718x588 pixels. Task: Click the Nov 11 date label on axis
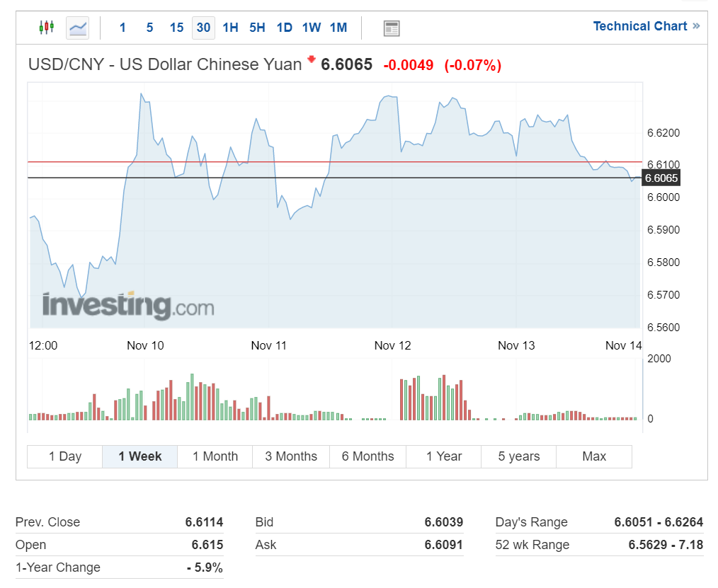click(x=269, y=345)
